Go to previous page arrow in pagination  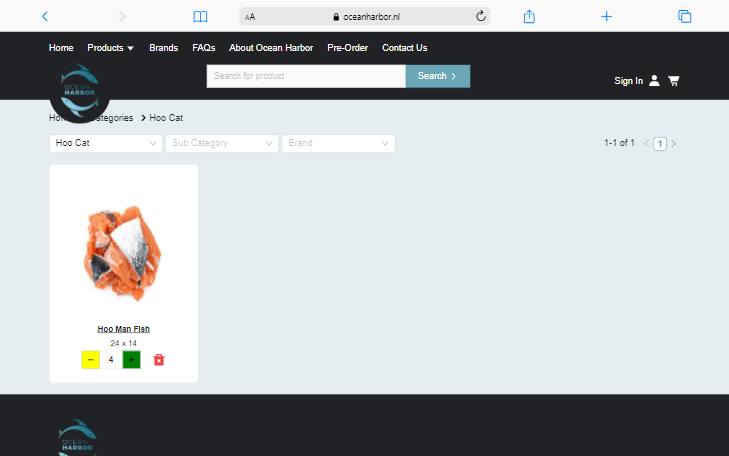[x=646, y=144]
